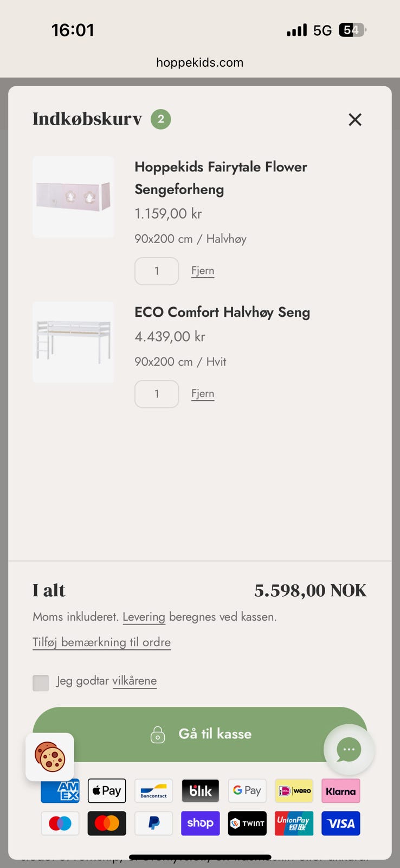Open cookie settings via cookie icon
This screenshot has width=400, height=868.
coord(50,757)
